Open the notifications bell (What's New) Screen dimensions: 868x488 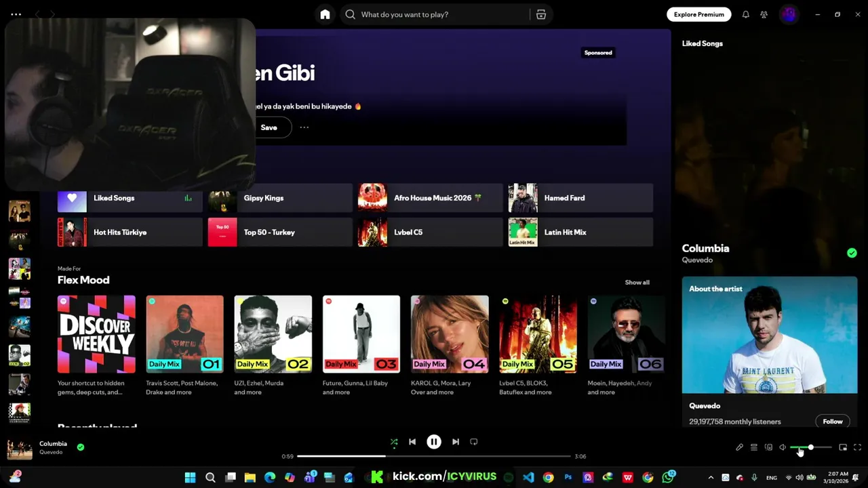click(745, 14)
